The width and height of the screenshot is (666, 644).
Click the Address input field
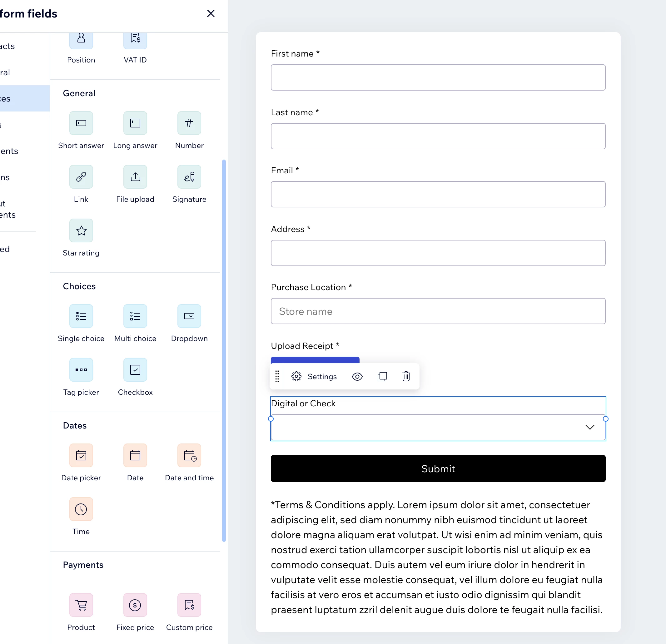coord(438,253)
